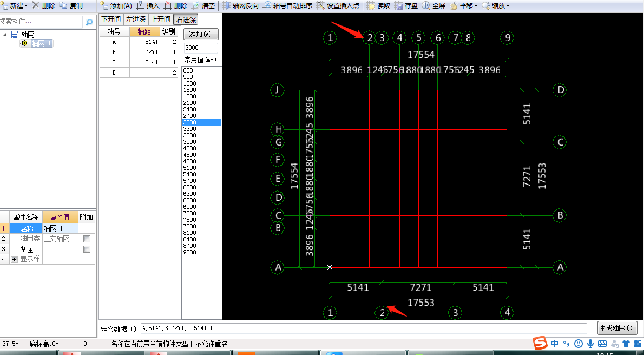Choose 3000 in the common values list
The image size is (644, 355).
202,122
